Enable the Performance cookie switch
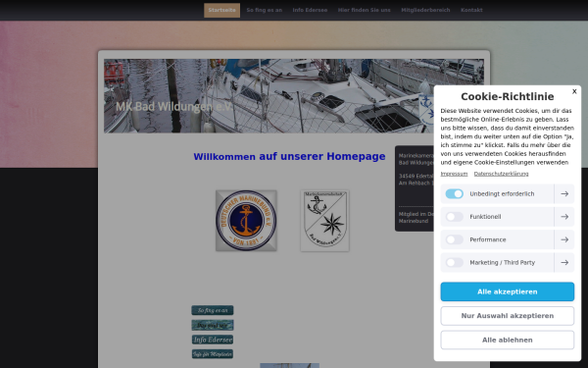 click(x=454, y=239)
